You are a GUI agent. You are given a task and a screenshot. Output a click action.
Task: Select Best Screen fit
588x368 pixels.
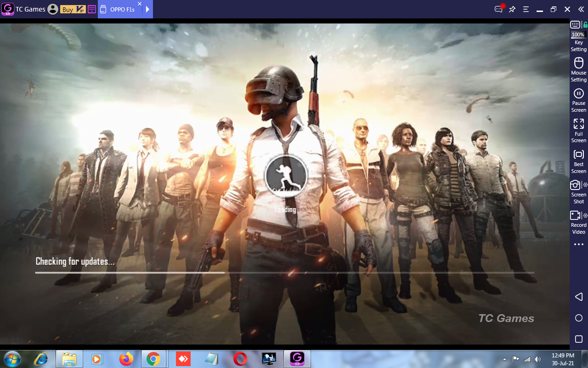coord(578,161)
